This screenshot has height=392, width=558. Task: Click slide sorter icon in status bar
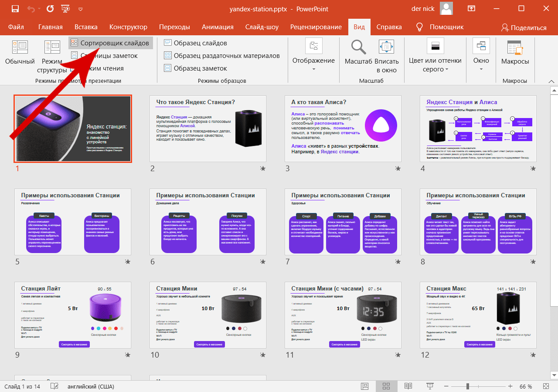pyautogui.click(x=386, y=386)
